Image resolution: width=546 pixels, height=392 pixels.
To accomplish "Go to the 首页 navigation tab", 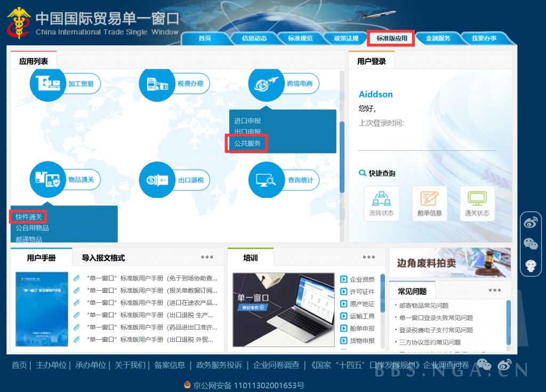I will pos(205,38).
